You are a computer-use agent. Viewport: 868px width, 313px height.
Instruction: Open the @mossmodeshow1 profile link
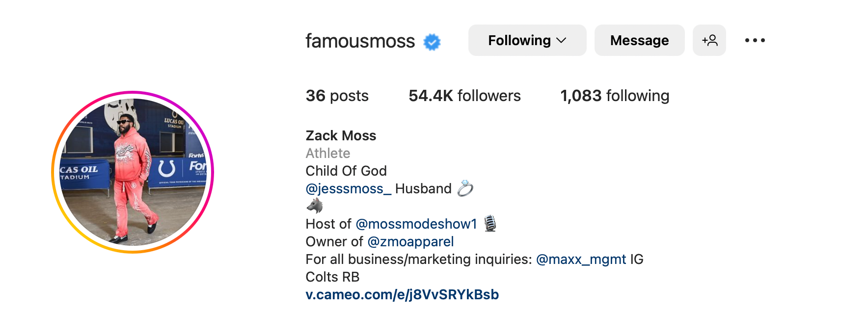(x=416, y=224)
